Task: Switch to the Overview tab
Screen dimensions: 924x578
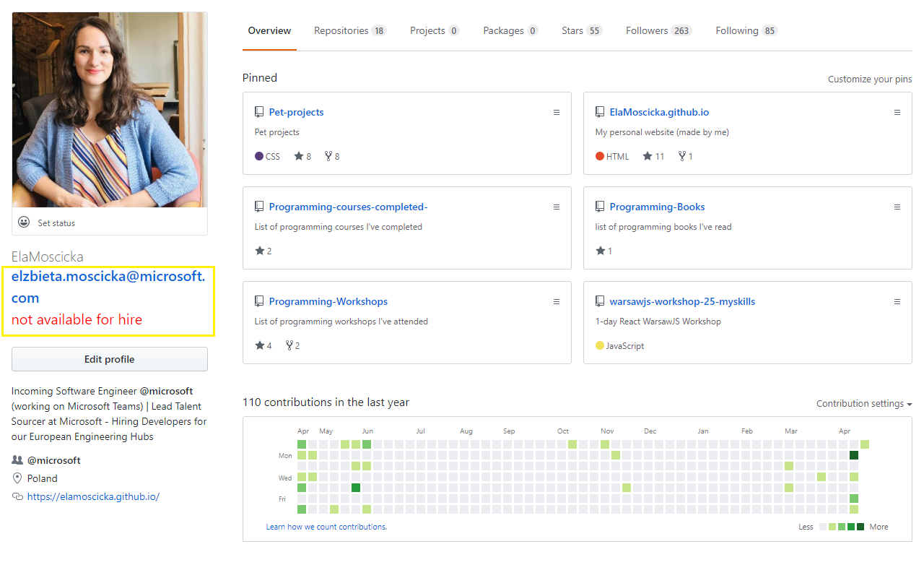Action: (269, 30)
